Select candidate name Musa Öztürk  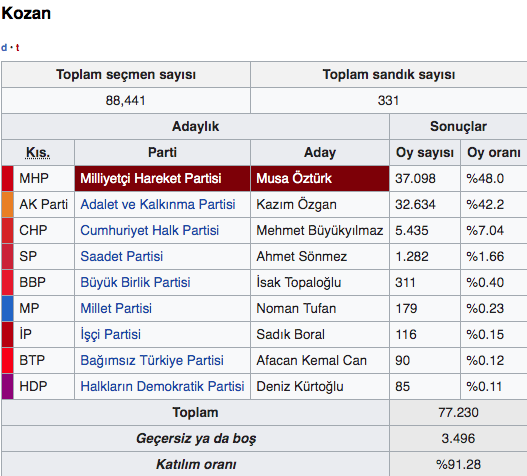click(294, 178)
